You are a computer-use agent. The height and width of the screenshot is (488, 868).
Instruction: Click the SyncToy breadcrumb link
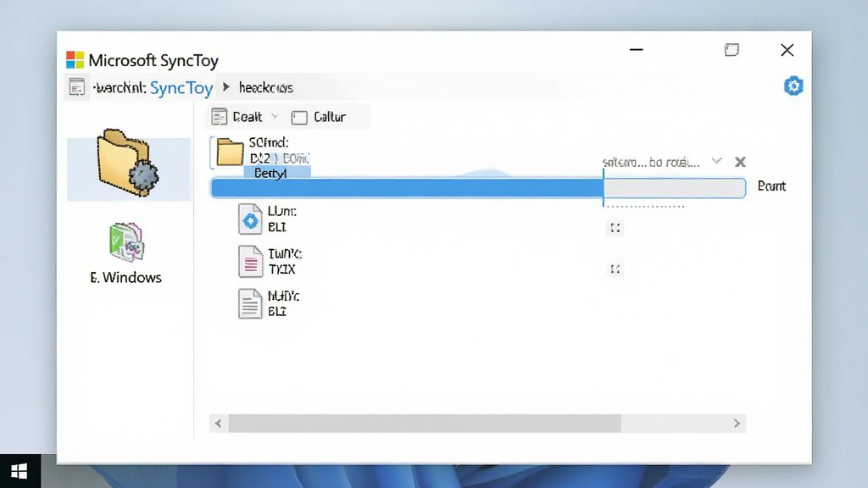[181, 88]
